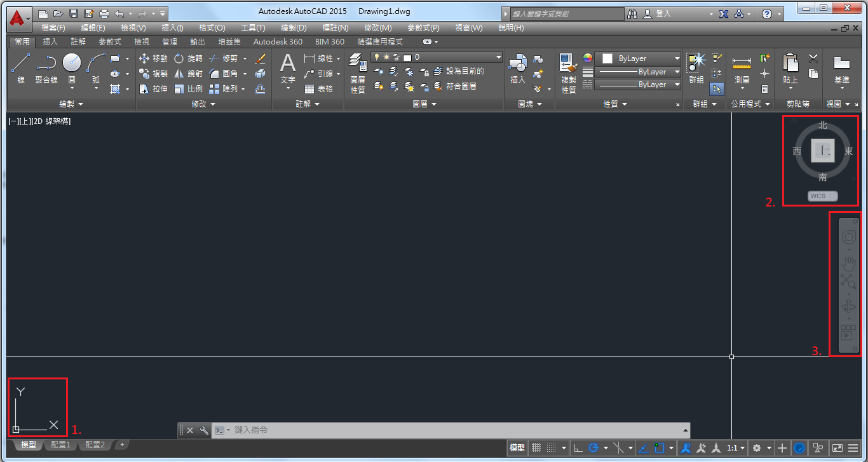Select the Circle tool
This screenshot has width=868, height=462.
click(72, 64)
